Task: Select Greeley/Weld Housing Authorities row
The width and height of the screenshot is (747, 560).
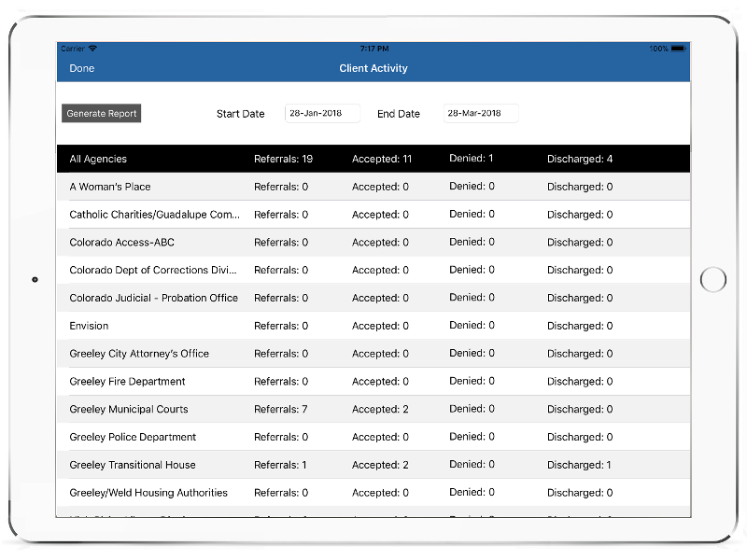Action: [373, 493]
